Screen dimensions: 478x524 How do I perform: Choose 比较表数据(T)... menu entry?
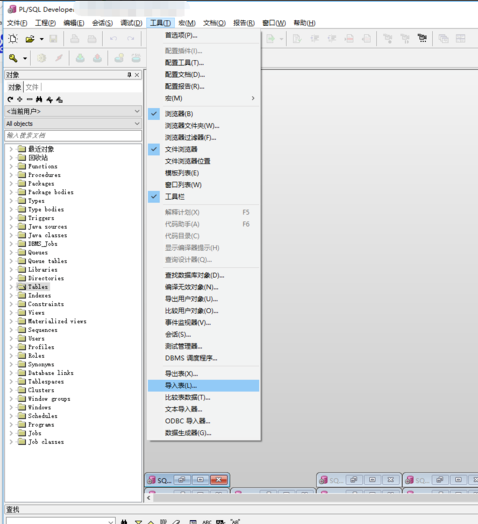[203, 398]
